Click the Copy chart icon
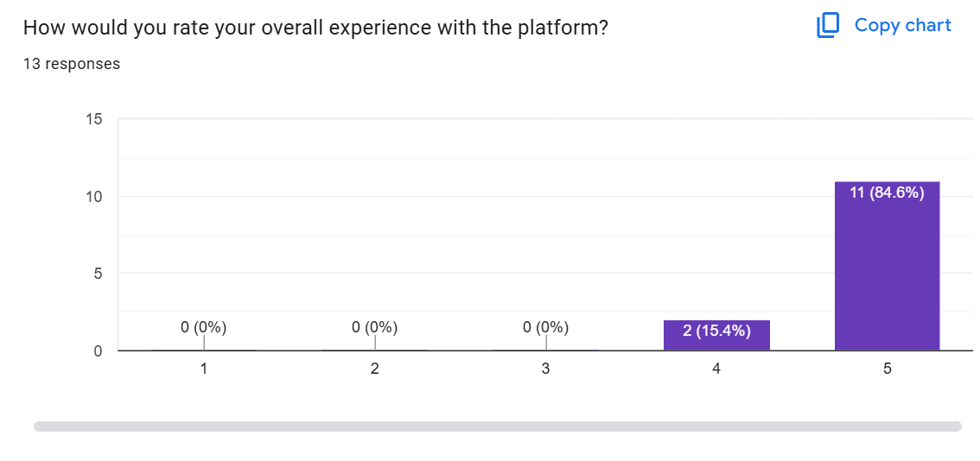The image size is (980, 461). (827, 26)
